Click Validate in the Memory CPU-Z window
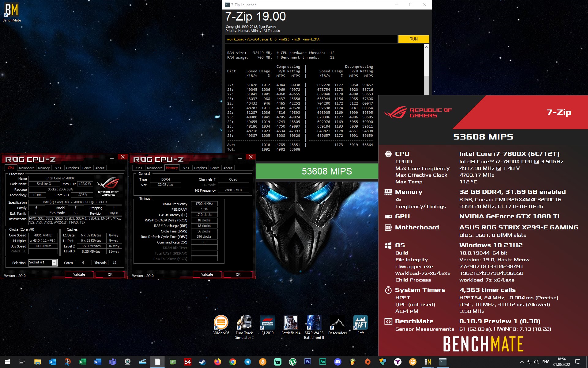The width and height of the screenshot is (588, 368). click(207, 274)
